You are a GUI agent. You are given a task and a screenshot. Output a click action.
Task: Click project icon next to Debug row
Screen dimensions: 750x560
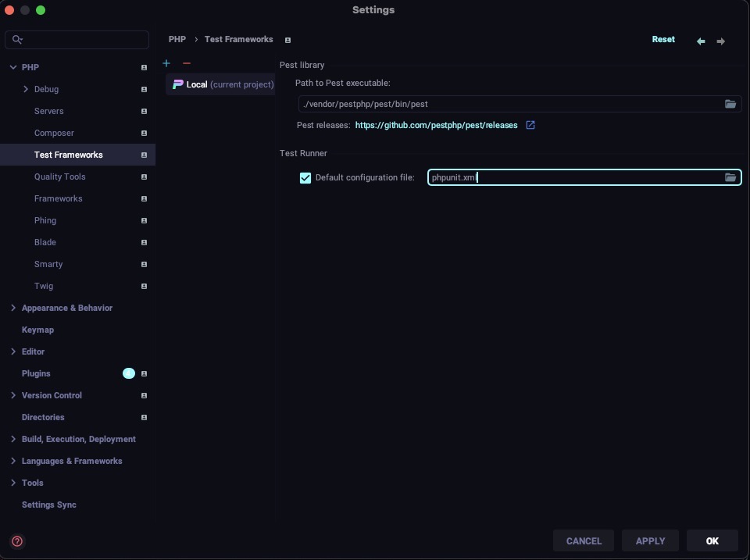coord(144,89)
